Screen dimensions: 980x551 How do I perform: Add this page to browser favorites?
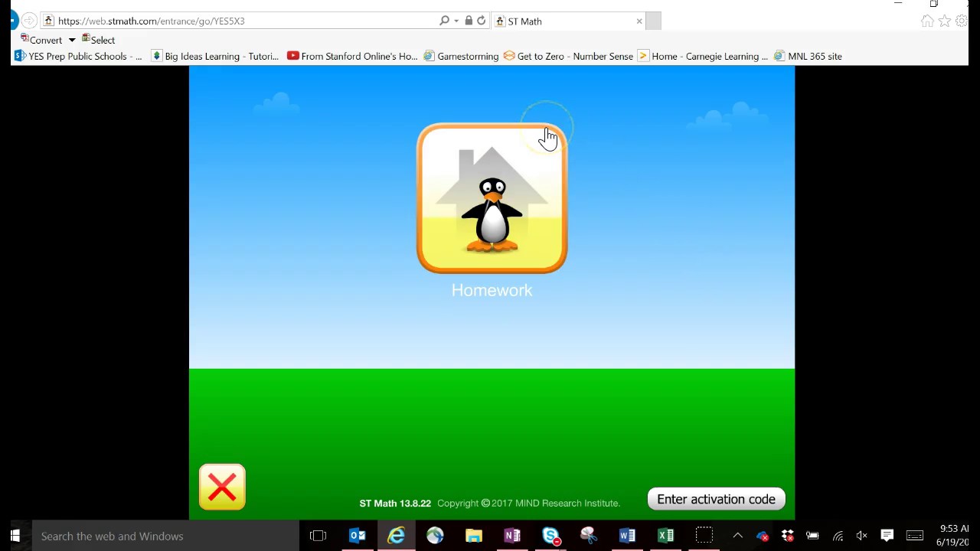click(945, 21)
